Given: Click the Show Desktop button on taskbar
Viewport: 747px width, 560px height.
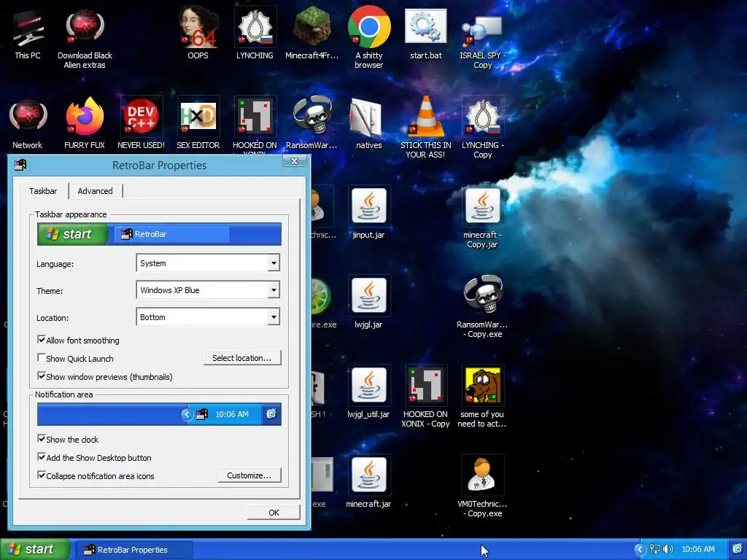Looking at the screenshot, I should [x=737, y=549].
